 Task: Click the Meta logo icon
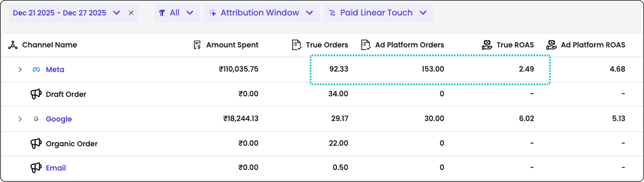(x=36, y=70)
